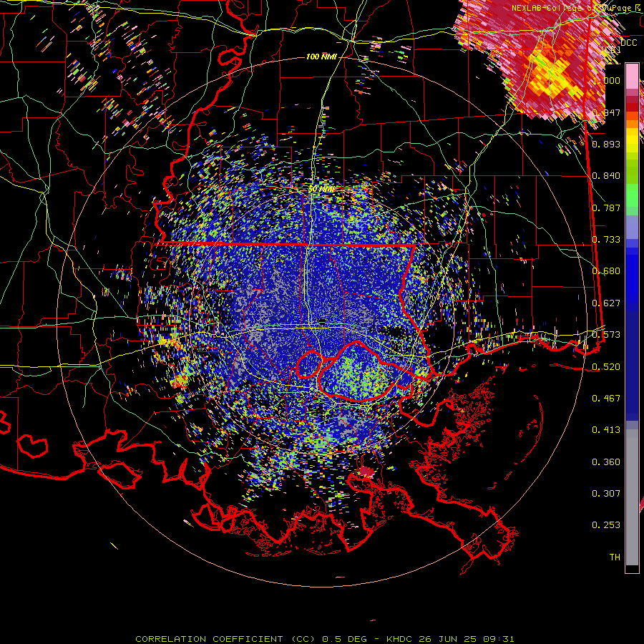Click the 0.520 scale value

pos(606,367)
